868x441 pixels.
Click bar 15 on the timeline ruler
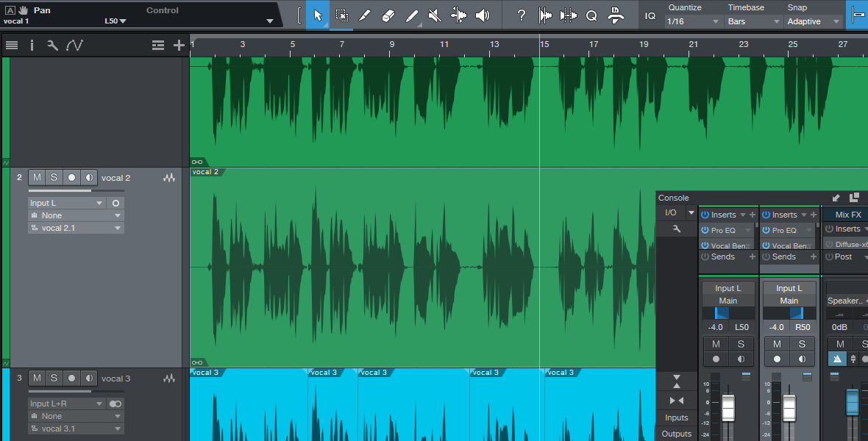point(545,44)
